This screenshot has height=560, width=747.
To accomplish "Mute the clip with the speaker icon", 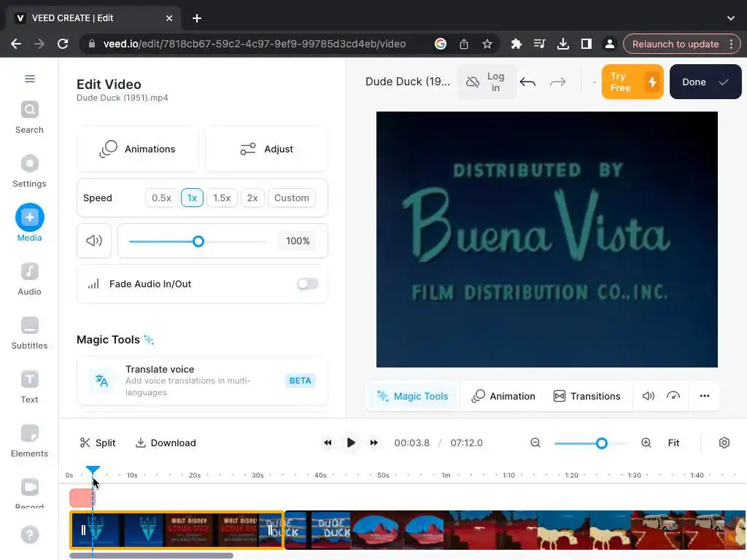I will (94, 241).
